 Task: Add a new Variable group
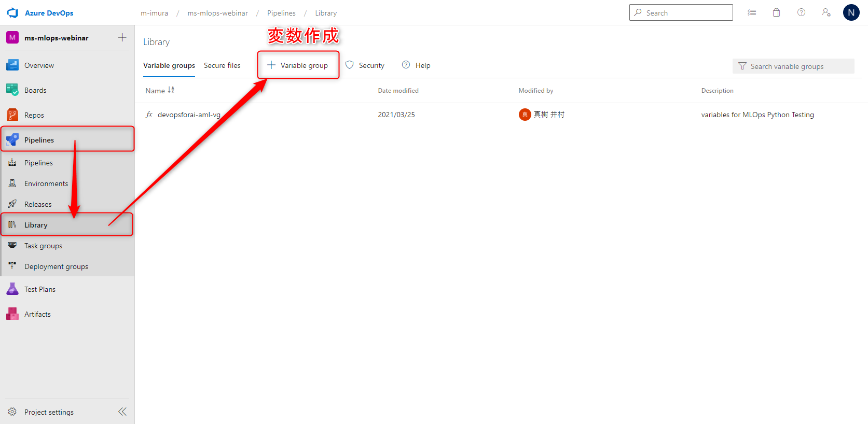coord(298,65)
